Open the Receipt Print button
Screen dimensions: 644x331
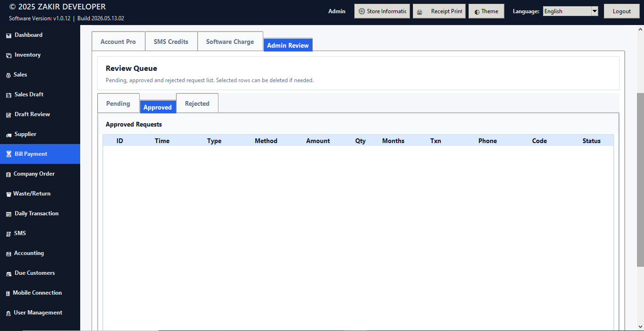pyautogui.click(x=439, y=11)
